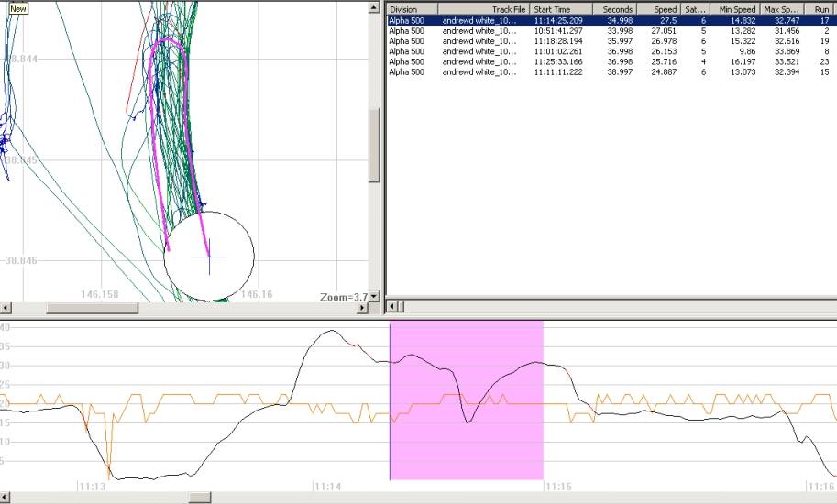Click the map's horizontal scrollbar left arrow
This screenshot has height=504, width=837.
coord(6,308)
